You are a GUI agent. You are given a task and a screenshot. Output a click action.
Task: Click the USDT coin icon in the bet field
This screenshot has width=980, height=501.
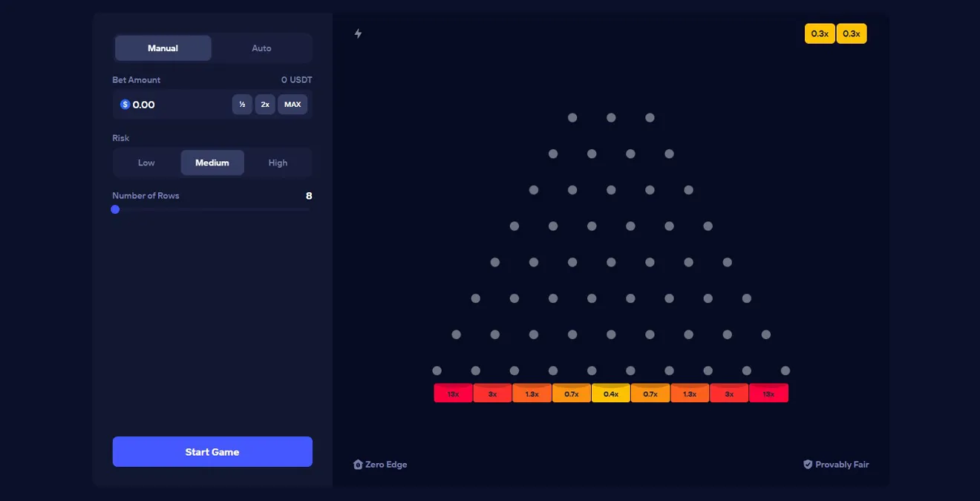click(x=125, y=104)
